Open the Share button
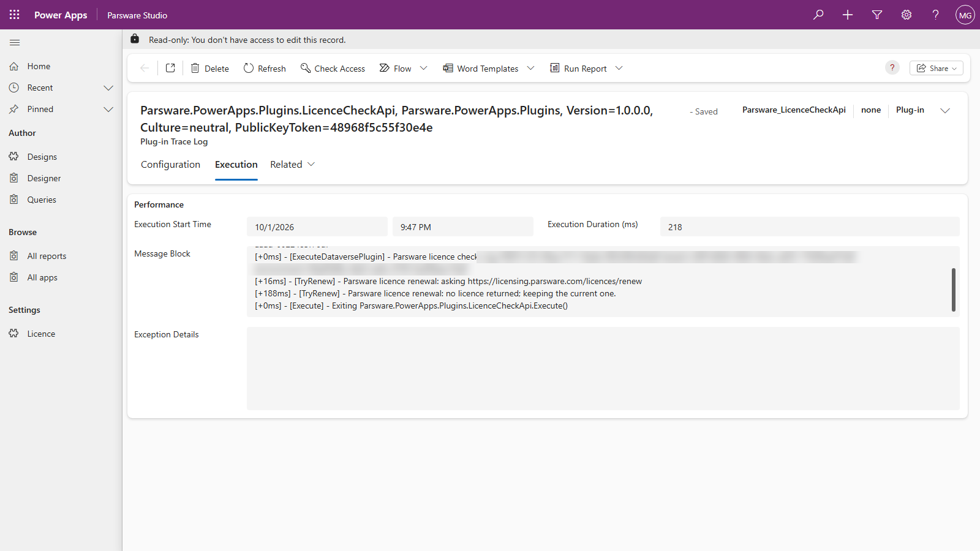 click(x=936, y=68)
